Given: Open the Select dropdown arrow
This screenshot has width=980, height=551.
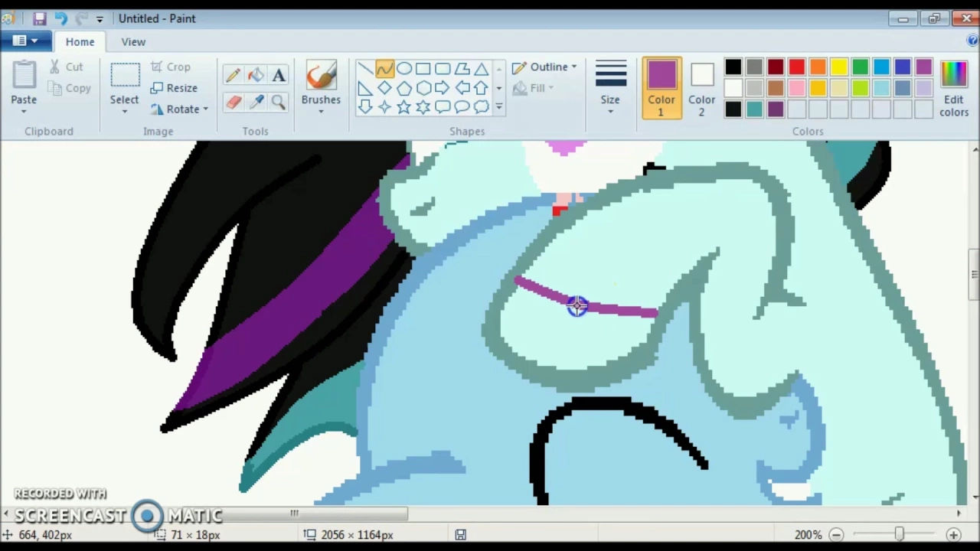Looking at the screenshot, I should click(x=124, y=112).
